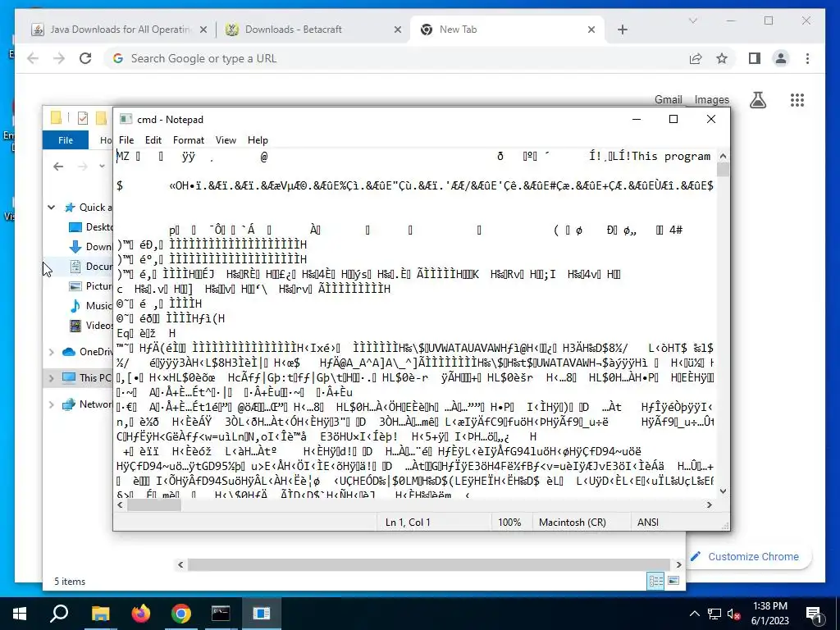Switch to Java Downloads tab in Chrome
This screenshot has height=630, width=840.
(x=120, y=30)
